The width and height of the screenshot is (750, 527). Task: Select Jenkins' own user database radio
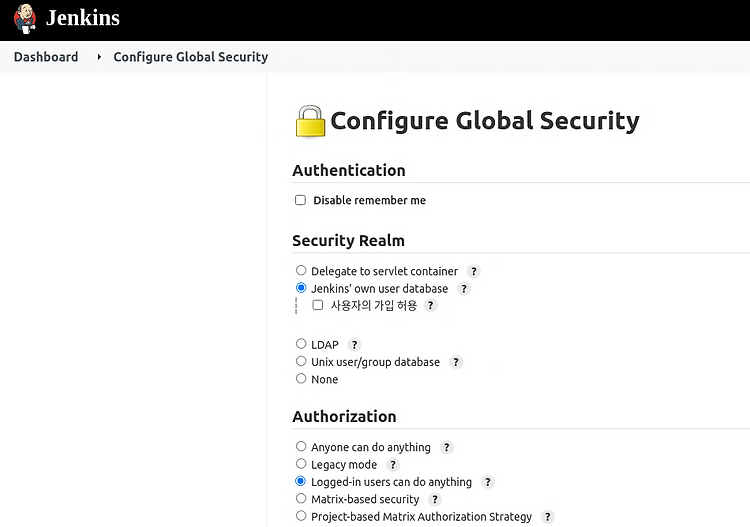(x=301, y=288)
